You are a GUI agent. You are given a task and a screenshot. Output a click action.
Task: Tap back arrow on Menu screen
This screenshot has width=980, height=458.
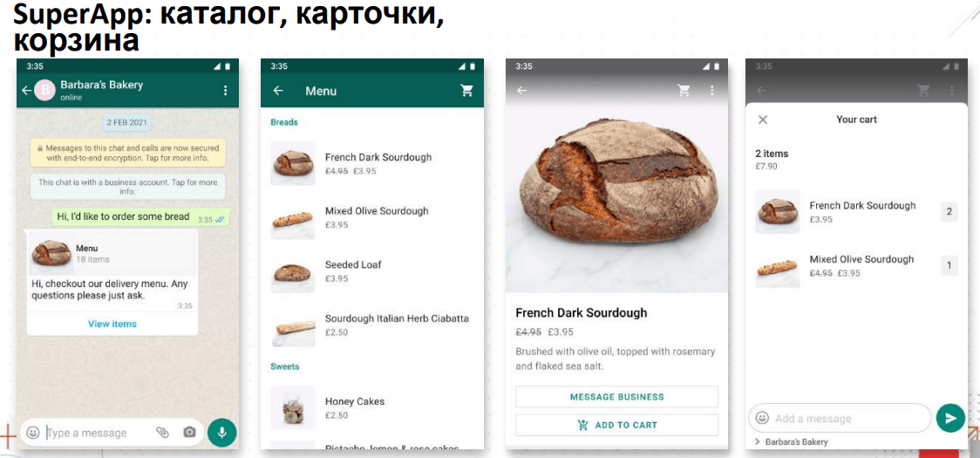[x=278, y=91]
